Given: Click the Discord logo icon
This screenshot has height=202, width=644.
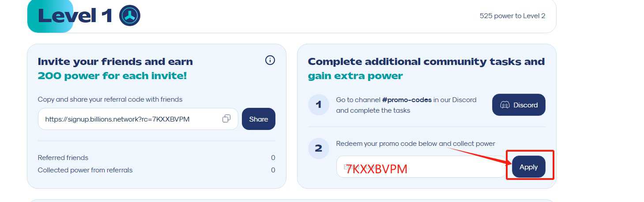Looking at the screenshot, I should click(505, 105).
